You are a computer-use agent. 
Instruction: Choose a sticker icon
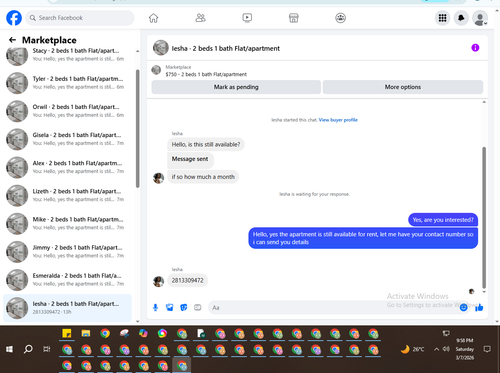tap(183, 307)
